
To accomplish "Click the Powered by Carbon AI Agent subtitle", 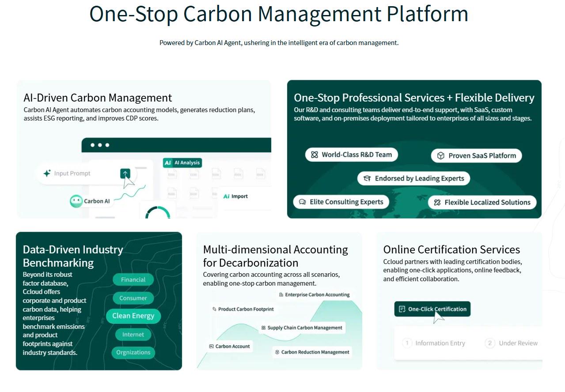I will [279, 43].
